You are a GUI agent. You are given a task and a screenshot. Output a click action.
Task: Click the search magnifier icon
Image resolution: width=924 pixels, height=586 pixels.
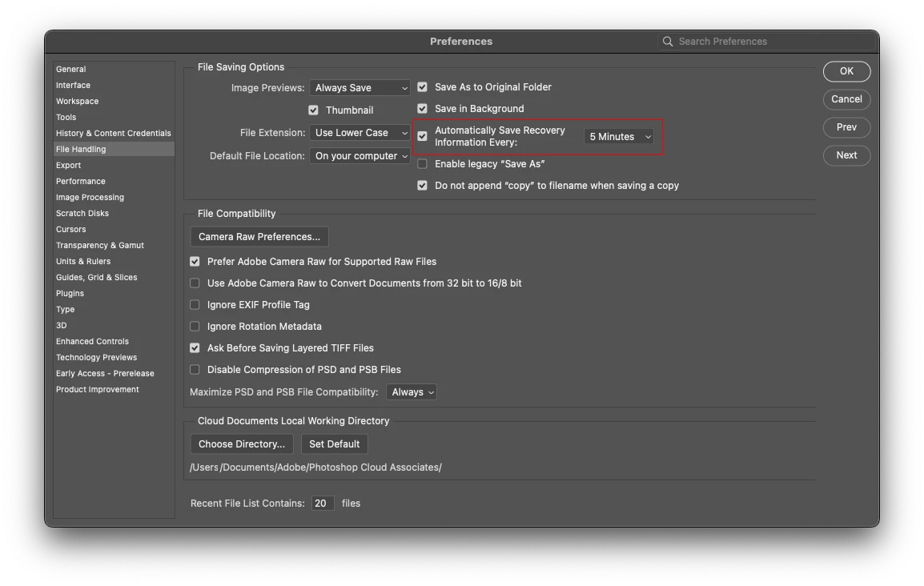(x=668, y=42)
